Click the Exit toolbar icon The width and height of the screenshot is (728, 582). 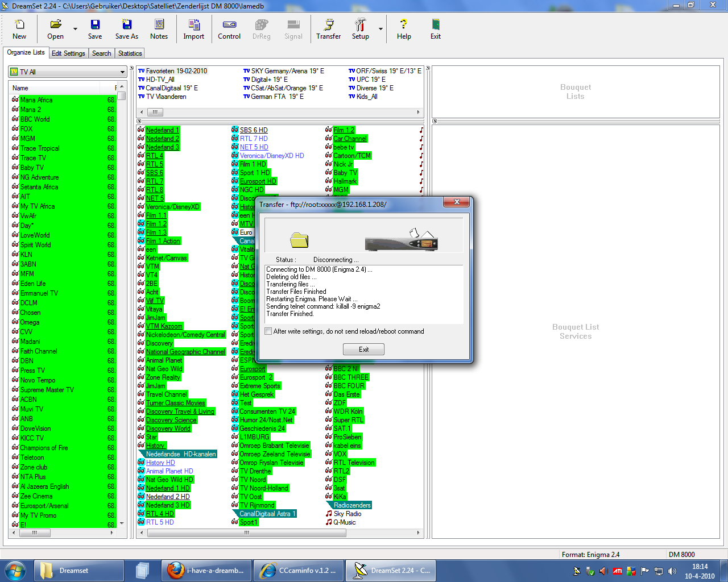(436, 29)
